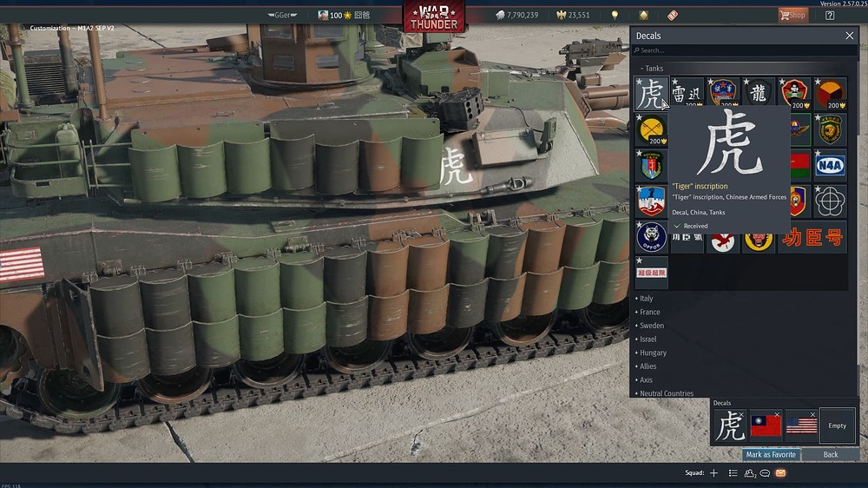Toggle favorite star on the N4A decal
Image resolution: width=868 pixels, height=488 pixels.
(818, 153)
